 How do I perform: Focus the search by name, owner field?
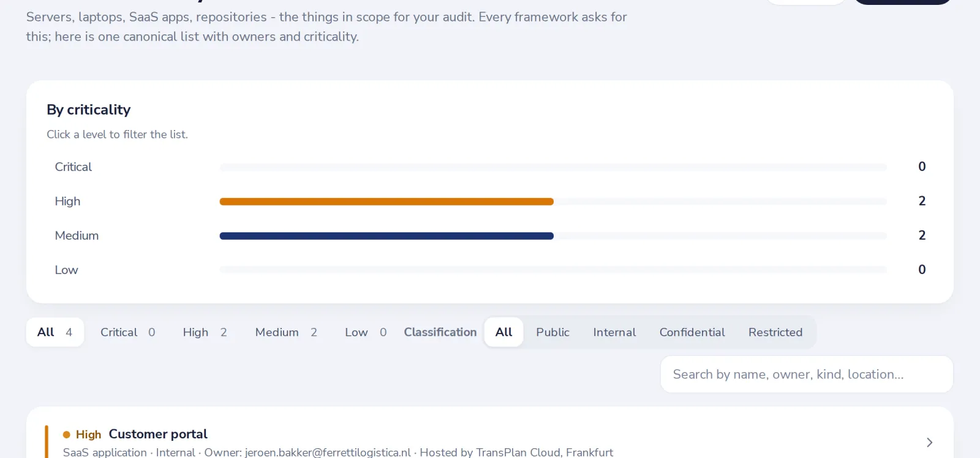807,375
